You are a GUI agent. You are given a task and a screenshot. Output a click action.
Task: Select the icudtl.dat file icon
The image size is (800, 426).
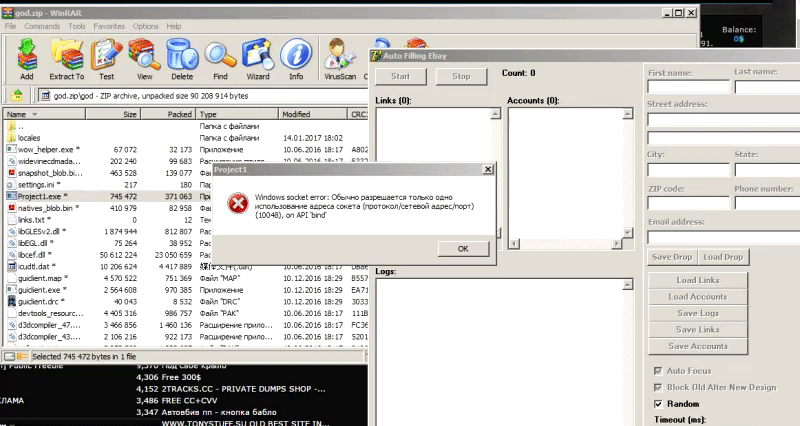11,266
